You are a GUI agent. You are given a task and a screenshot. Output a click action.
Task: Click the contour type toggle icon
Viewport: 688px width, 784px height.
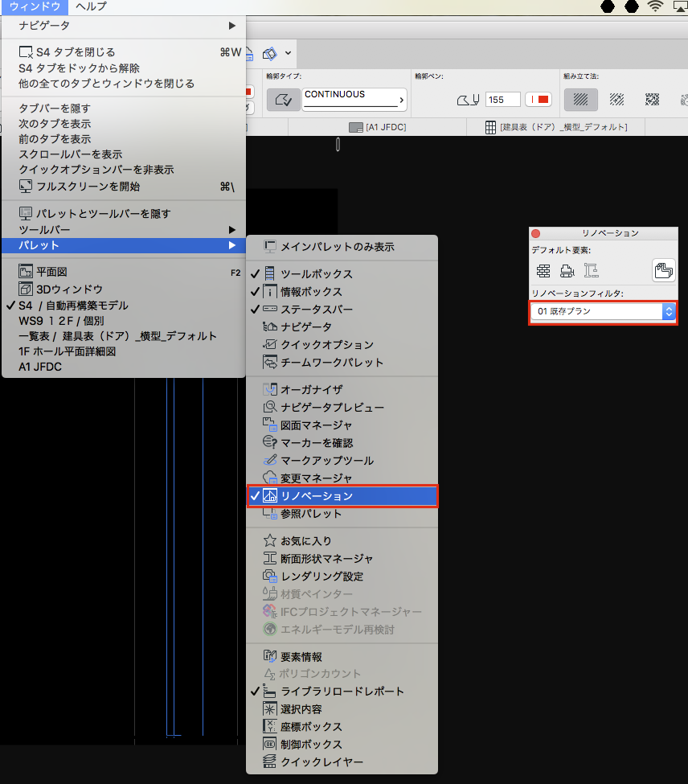282,100
